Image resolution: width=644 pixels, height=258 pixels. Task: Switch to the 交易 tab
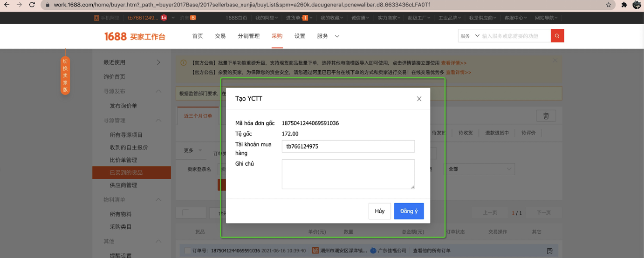(x=220, y=36)
